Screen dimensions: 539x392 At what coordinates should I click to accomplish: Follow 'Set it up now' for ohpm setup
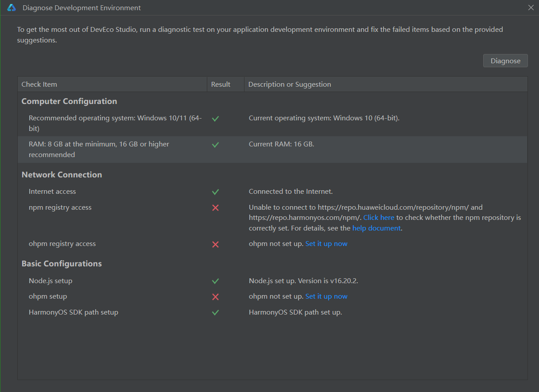[x=326, y=296]
